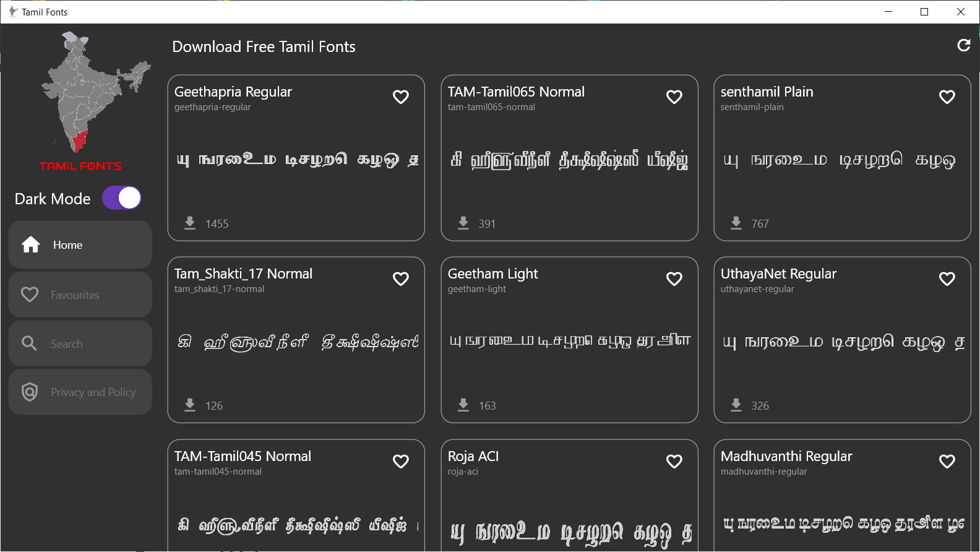
Task: Click download icon on senthamil Plain card
Action: pos(736,223)
